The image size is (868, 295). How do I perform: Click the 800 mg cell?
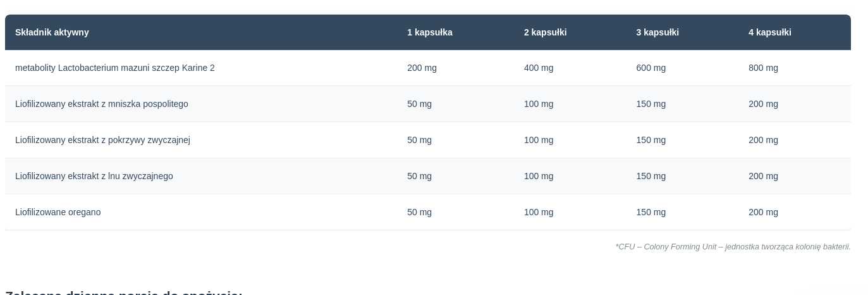[x=763, y=68]
